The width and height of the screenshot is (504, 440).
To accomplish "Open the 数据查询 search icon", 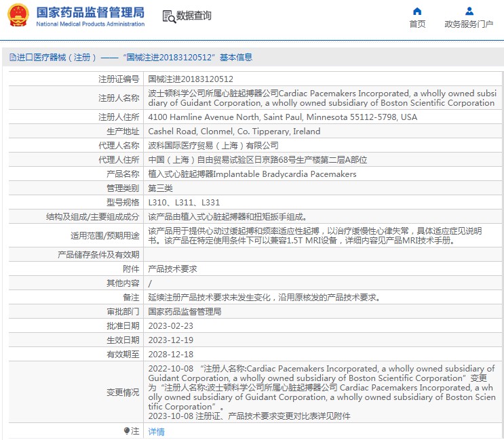I will point(169,17).
